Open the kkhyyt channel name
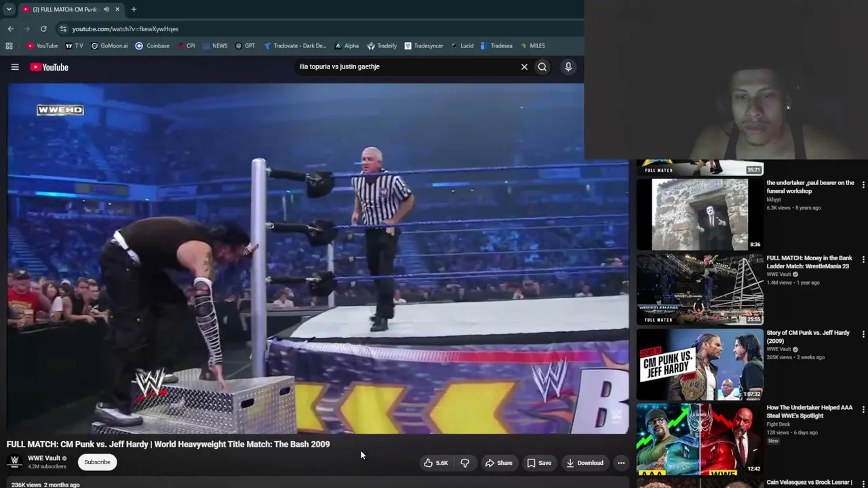868x488 pixels. (x=774, y=200)
